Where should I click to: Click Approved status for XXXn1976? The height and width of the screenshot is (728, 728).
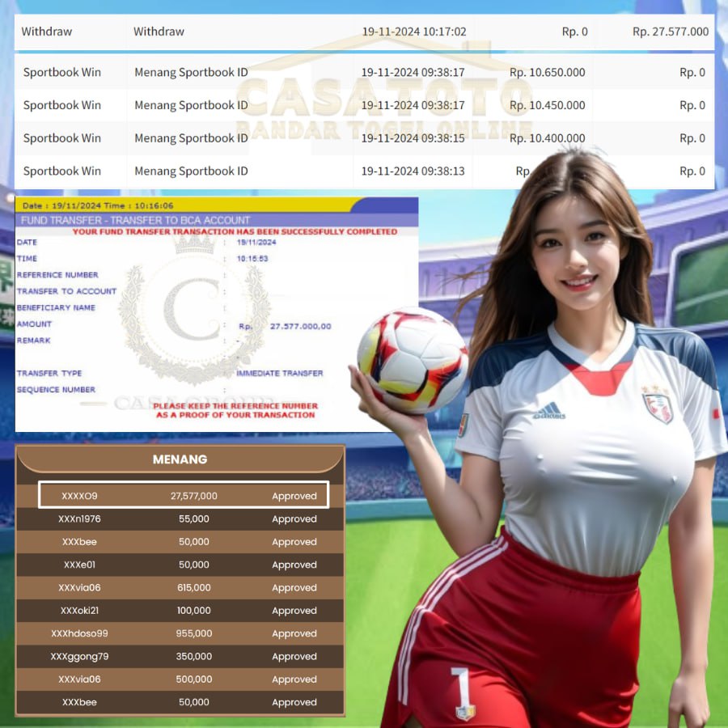294,519
